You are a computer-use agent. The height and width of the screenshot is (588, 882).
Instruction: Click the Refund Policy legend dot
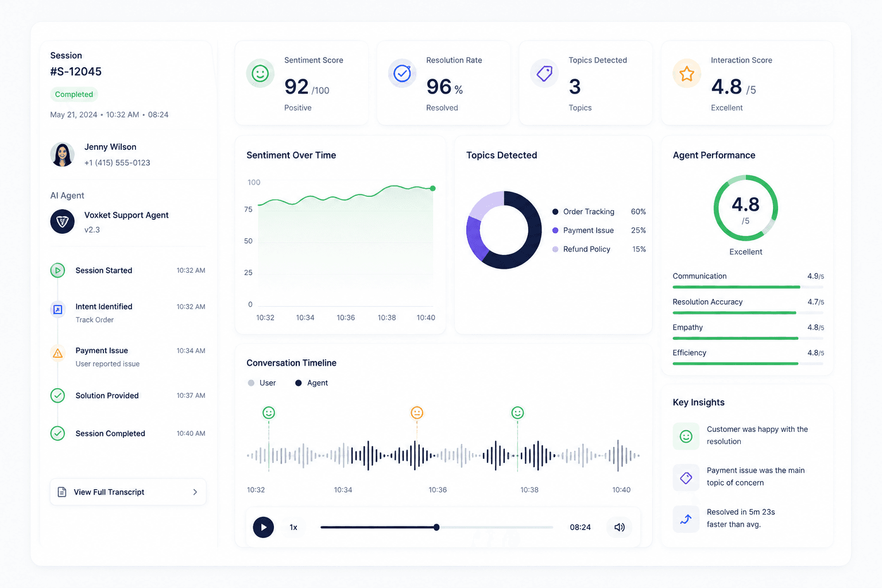[555, 249]
